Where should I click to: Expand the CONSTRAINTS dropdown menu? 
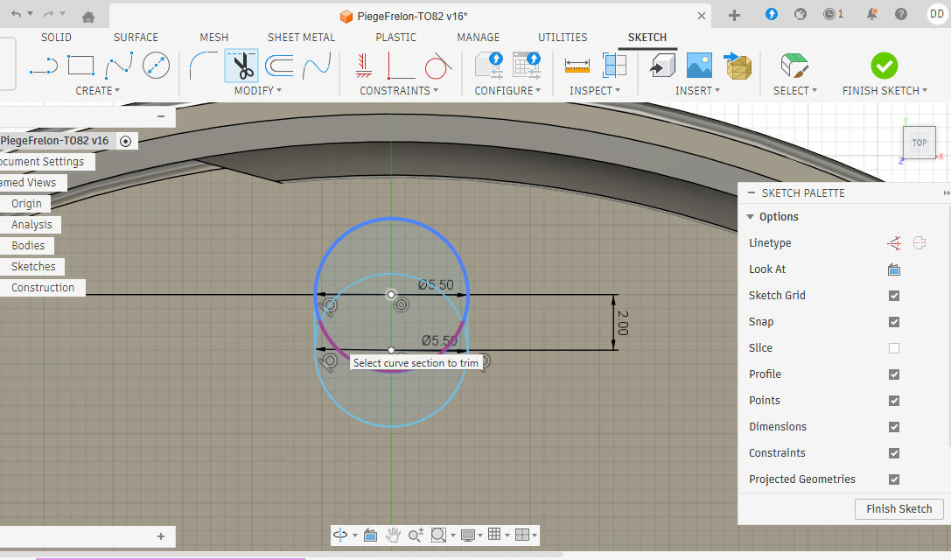[400, 91]
